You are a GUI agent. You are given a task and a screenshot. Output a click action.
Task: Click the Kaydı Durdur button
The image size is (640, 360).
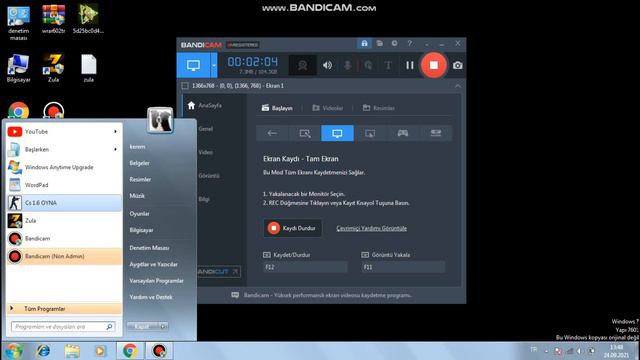tap(292, 228)
